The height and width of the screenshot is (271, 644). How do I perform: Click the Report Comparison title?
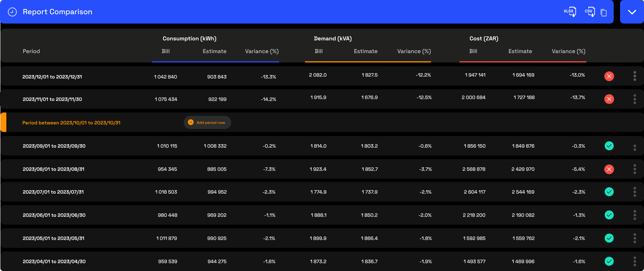click(x=58, y=12)
